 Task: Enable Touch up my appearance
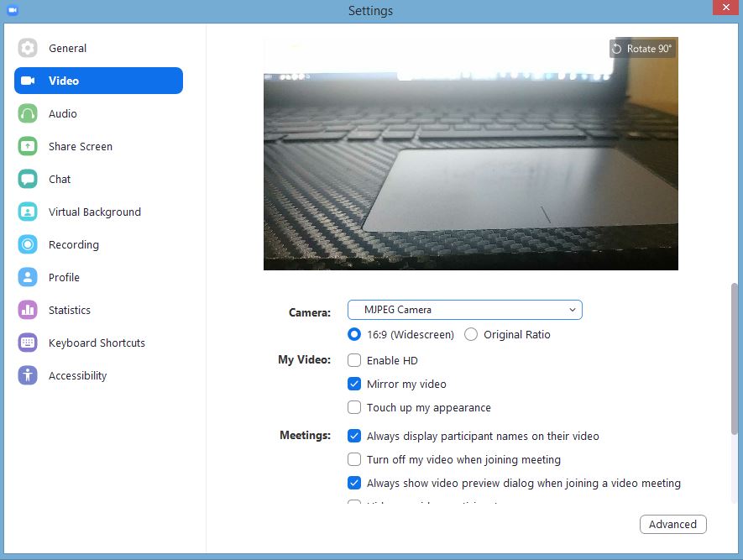pos(354,407)
